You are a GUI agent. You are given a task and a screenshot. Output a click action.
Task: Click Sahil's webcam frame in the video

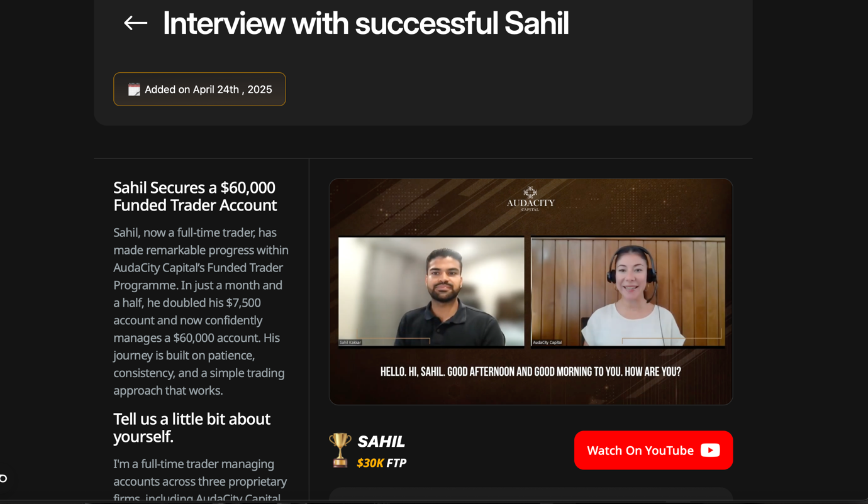(x=431, y=292)
